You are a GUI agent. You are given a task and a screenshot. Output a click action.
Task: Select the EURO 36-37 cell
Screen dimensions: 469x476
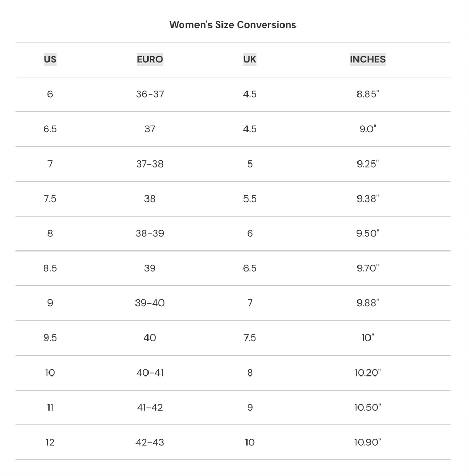[x=150, y=94]
